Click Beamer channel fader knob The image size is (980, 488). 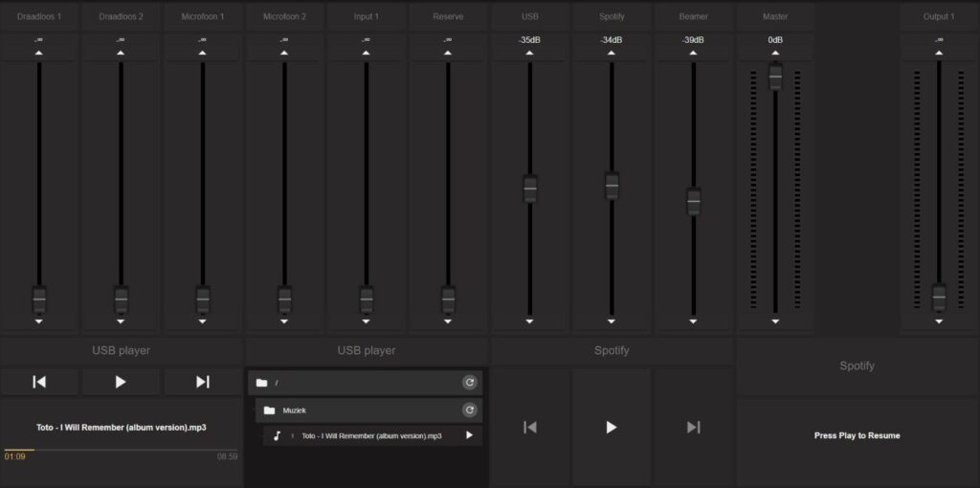click(694, 201)
